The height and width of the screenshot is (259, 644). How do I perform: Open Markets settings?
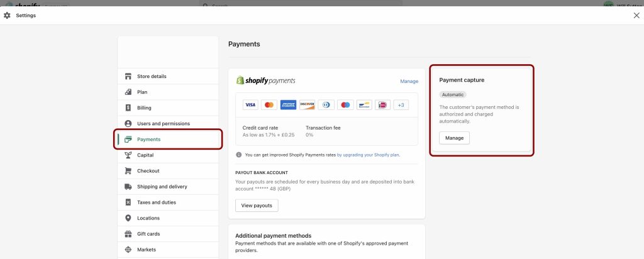coord(168,250)
